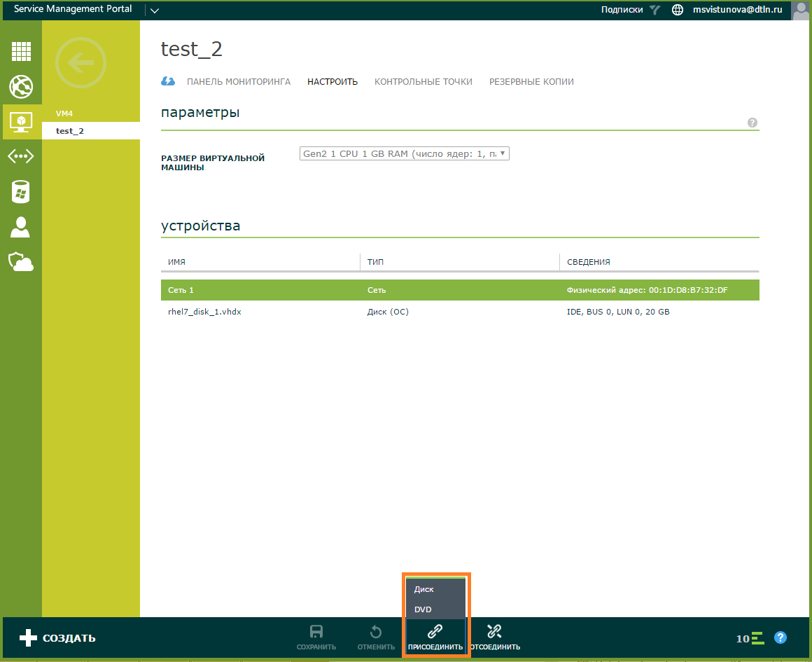Switch to Панель мониторинга tab
This screenshot has width=812, height=662.
[x=239, y=81]
